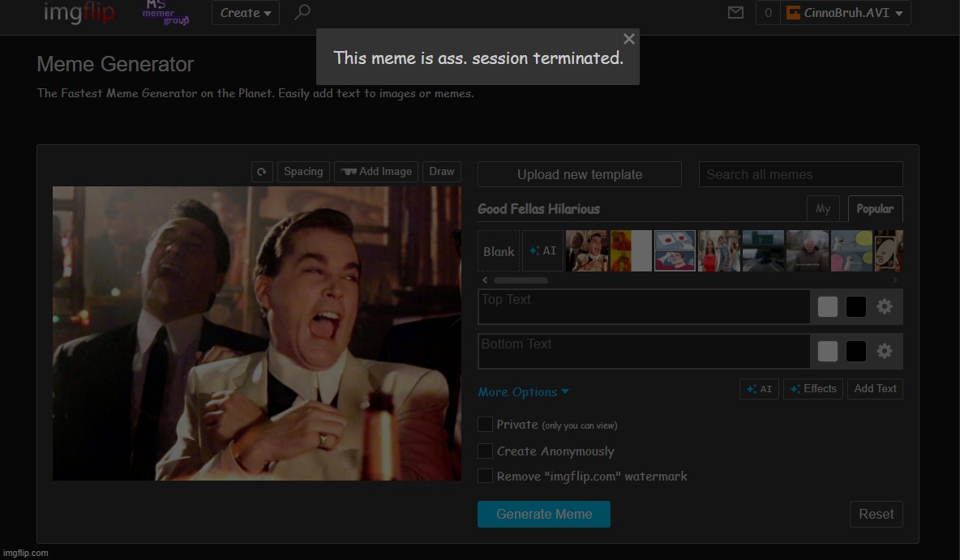The image size is (960, 560).
Task: Switch to the Popular templates tab
Action: [876, 209]
